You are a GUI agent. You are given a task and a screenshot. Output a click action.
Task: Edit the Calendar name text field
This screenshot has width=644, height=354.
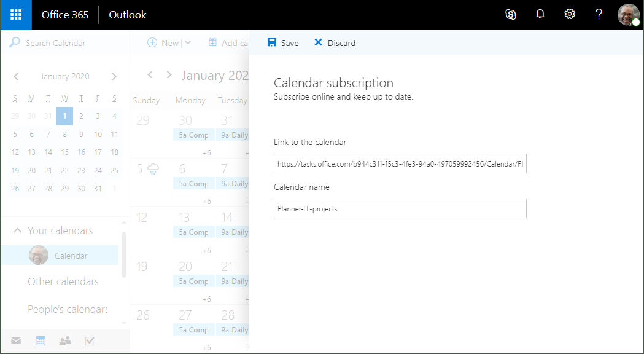coord(400,208)
